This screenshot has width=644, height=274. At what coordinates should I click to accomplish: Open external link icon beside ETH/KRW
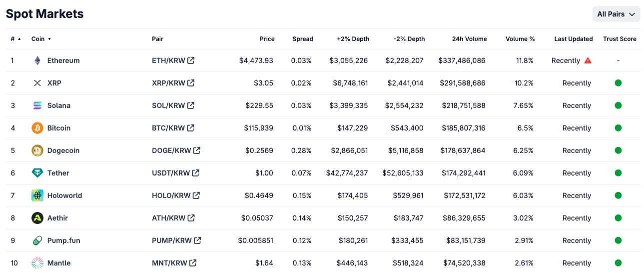pyautogui.click(x=191, y=60)
